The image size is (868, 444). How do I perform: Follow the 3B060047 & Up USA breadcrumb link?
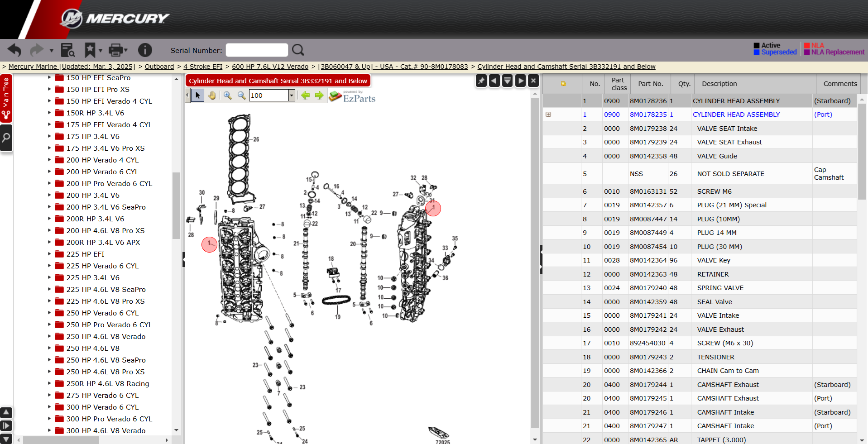[x=393, y=67]
